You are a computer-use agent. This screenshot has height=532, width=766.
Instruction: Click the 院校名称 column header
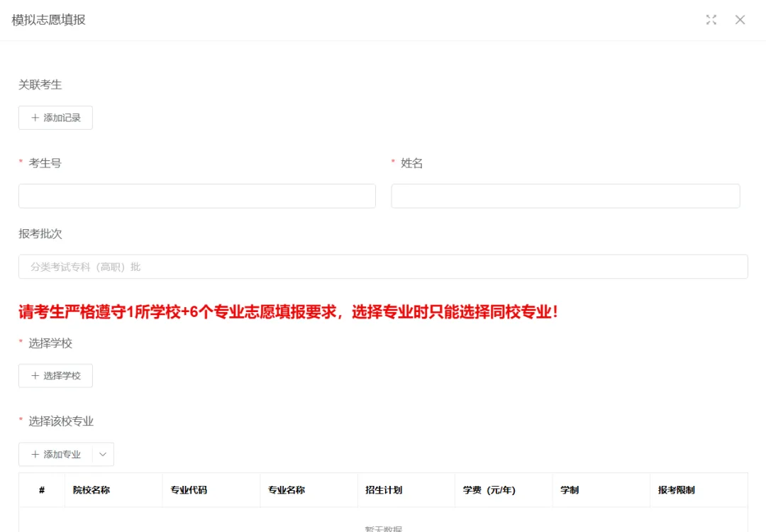coord(113,490)
